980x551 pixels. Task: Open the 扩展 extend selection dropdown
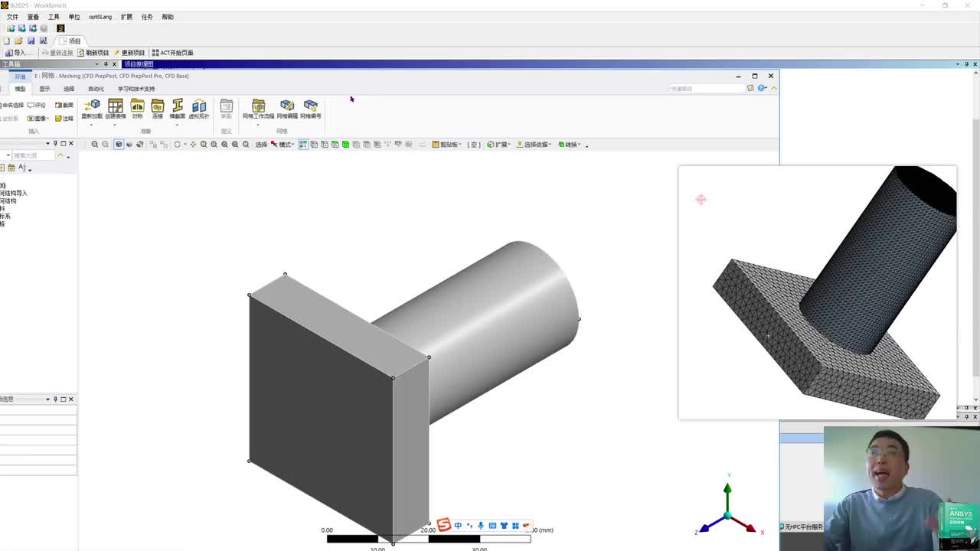coord(498,144)
